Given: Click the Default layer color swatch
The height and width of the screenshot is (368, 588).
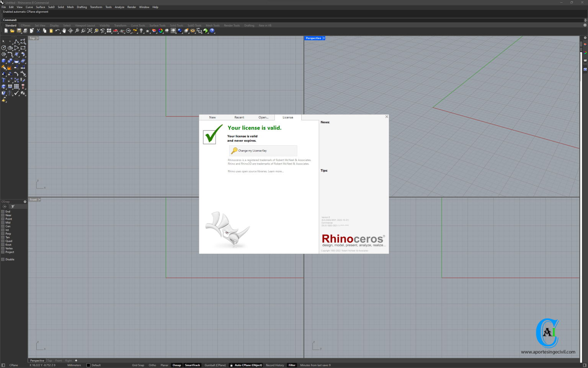Looking at the screenshot, I should click(88, 365).
